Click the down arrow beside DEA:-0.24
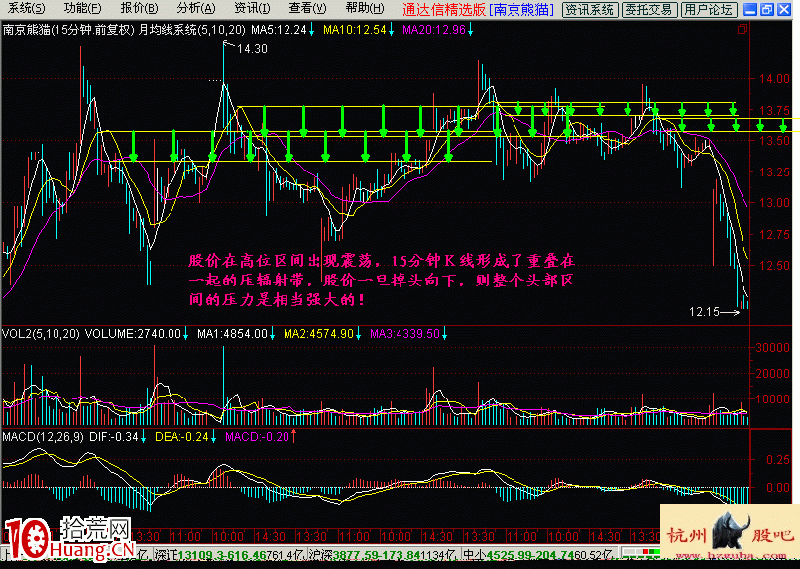 [214, 437]
